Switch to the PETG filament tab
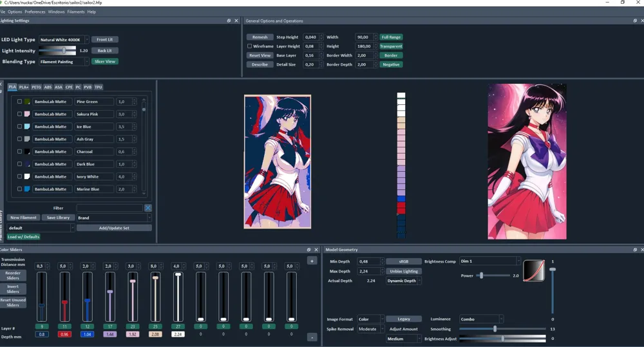This screenshot has width=644, height=347. (x=36, y=87)
